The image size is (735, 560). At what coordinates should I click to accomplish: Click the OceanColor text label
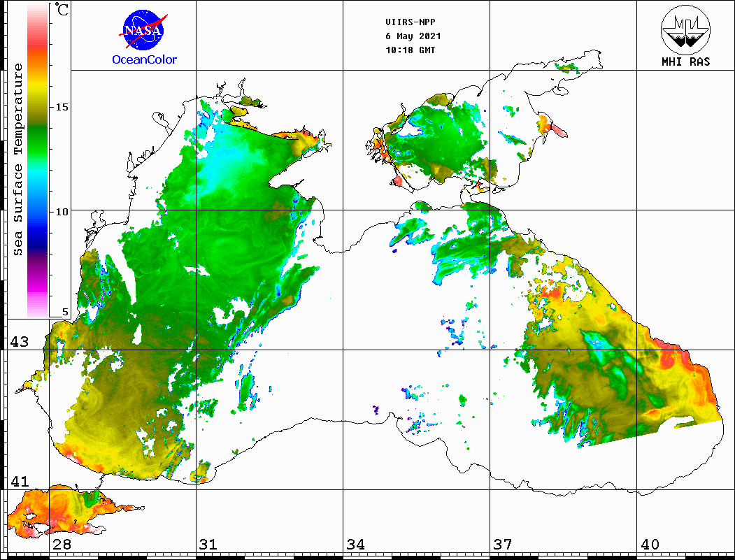[144, 59]
